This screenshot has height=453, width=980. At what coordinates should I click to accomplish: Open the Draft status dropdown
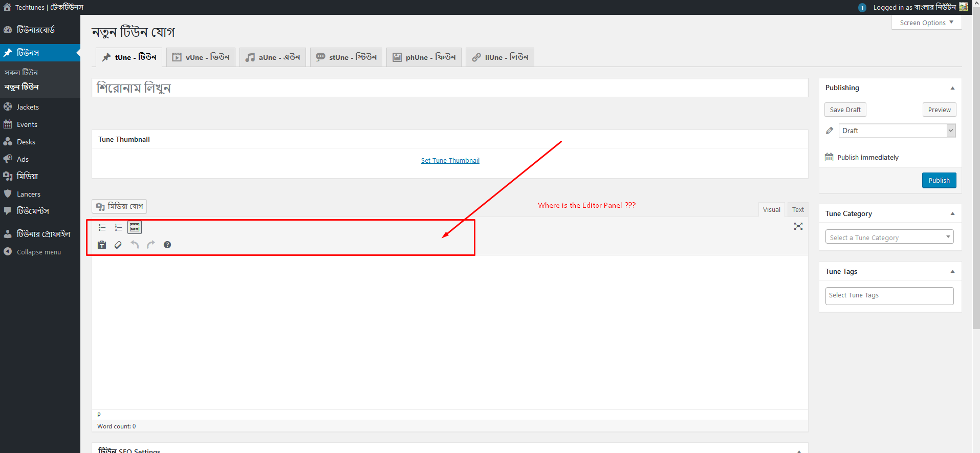pyautogui.click(x=897, y=131)
